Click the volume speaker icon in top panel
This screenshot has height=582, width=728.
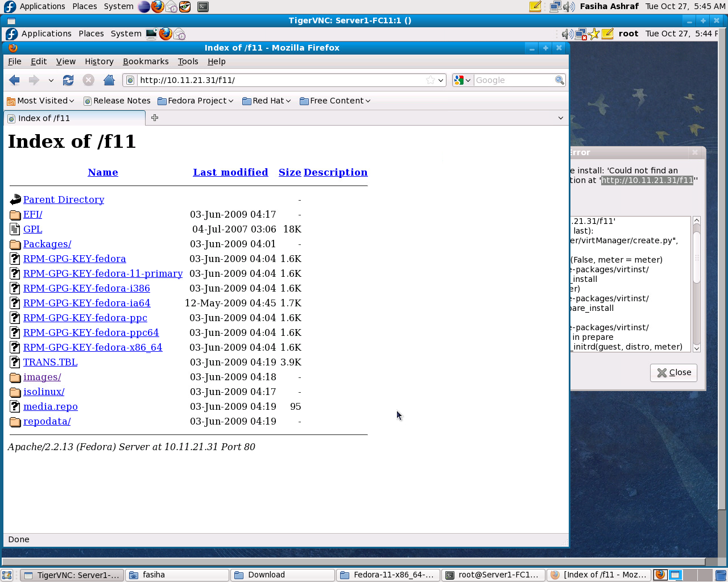[x=569, y=7]
